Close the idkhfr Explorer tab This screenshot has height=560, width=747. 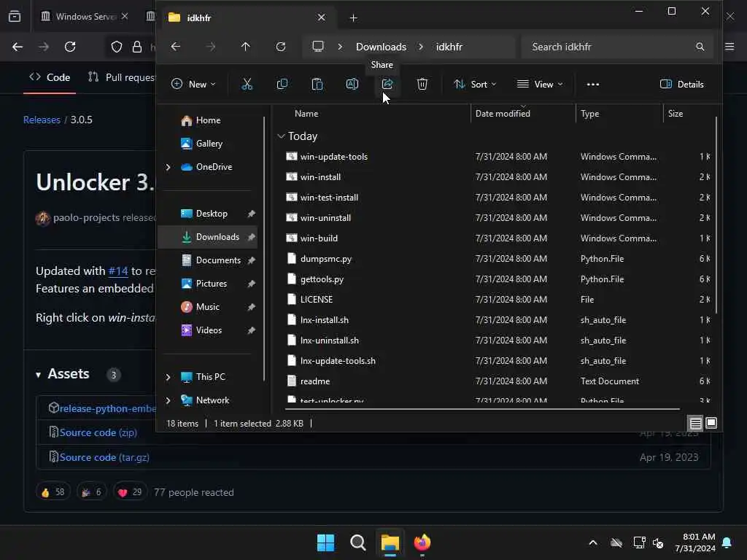pyautogui.click(x=322, y=17)
